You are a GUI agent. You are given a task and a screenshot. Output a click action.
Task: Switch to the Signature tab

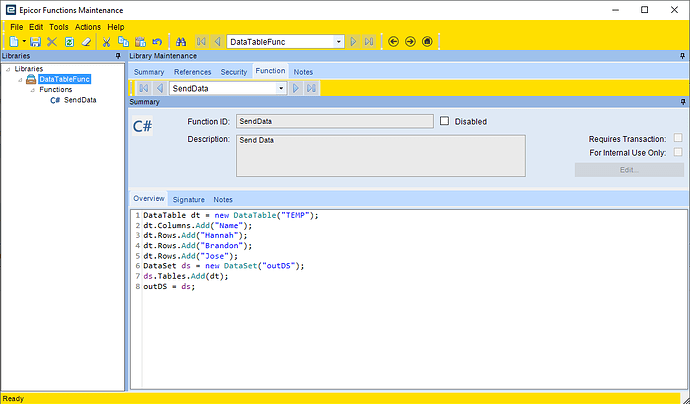tap(188, 199)
